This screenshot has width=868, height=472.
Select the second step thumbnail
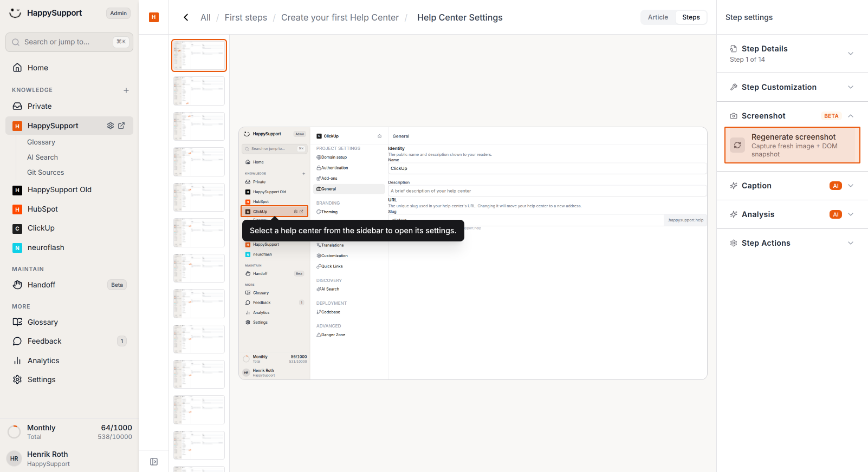pos(199,91)
